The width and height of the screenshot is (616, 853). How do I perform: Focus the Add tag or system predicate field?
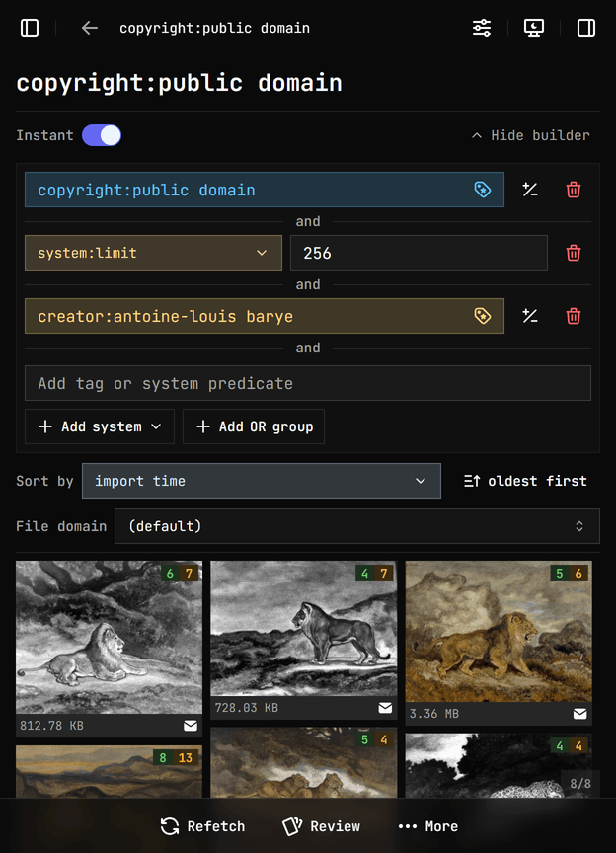[308, 383]
